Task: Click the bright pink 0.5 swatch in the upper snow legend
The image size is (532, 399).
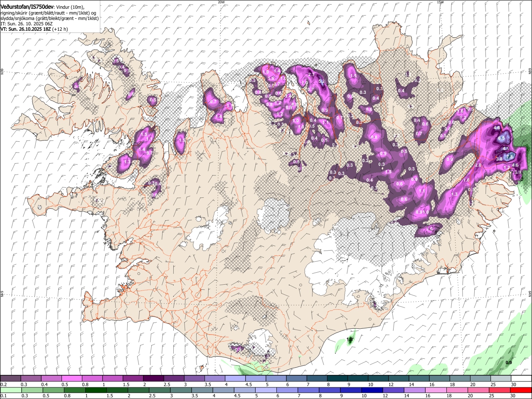Action: [x=71, y=379]
